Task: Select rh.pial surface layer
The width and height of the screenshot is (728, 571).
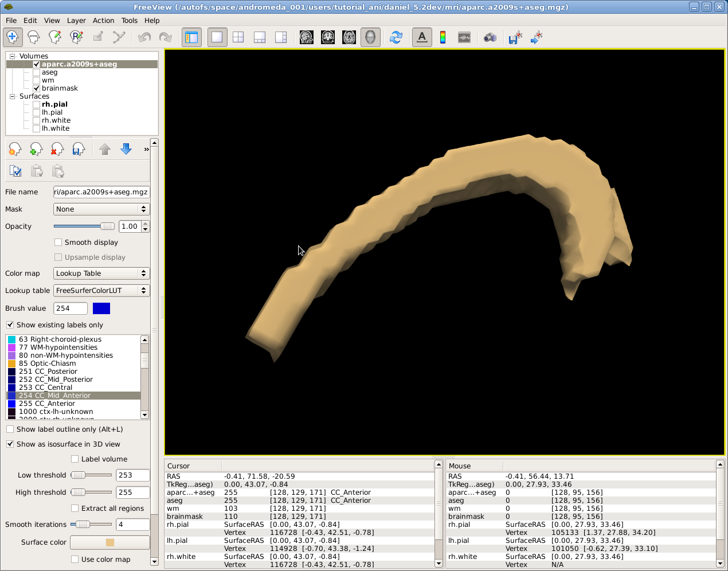Action: [54, 104]
